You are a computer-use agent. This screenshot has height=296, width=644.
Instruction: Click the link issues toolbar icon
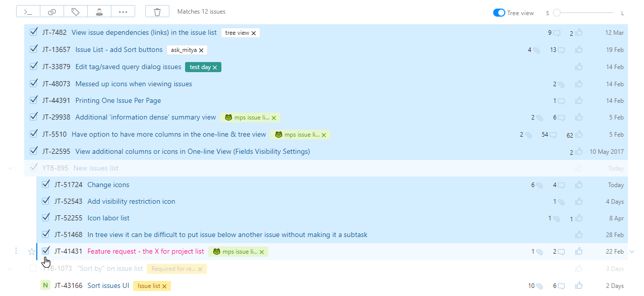(x=52, y=12)
